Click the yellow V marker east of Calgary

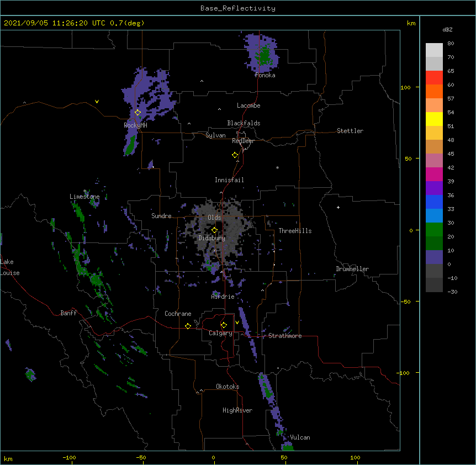click(x=237, y=323)
